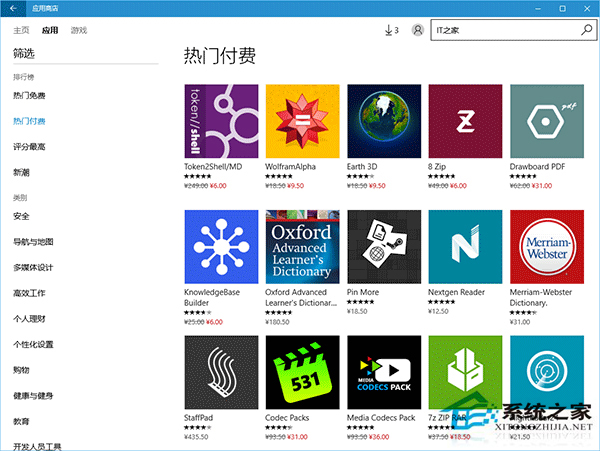Viewport: 600px width, 451px height.
Task: Choose the 个性化设置 category
Action: pos(33,344)
